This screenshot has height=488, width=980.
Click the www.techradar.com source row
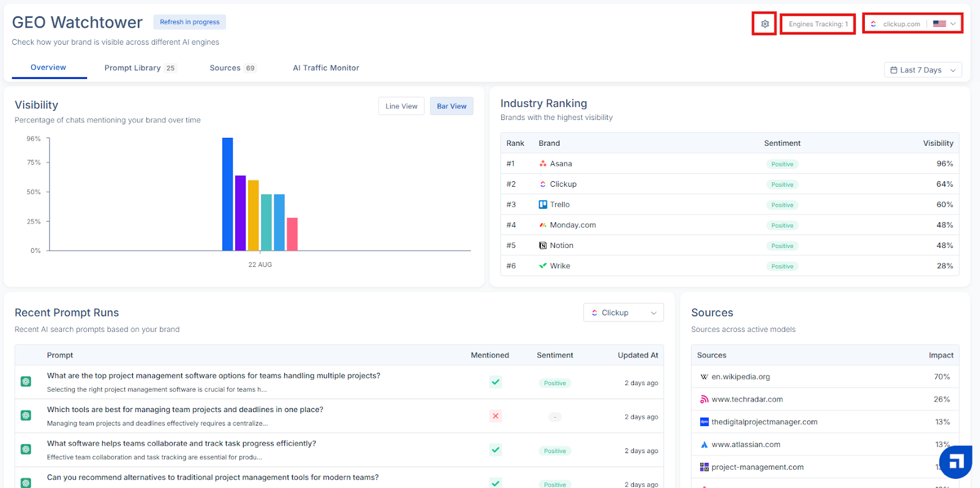click(x=825, y=399)
